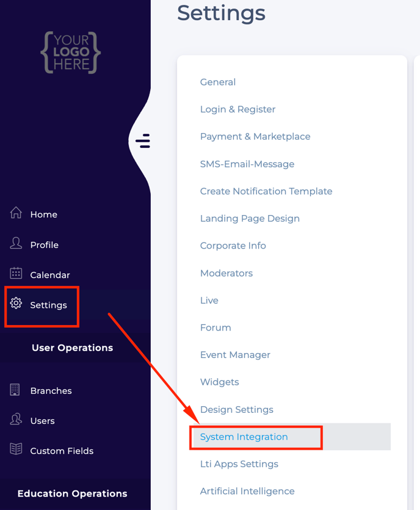Select Landing Page Design

pos(250,219)
